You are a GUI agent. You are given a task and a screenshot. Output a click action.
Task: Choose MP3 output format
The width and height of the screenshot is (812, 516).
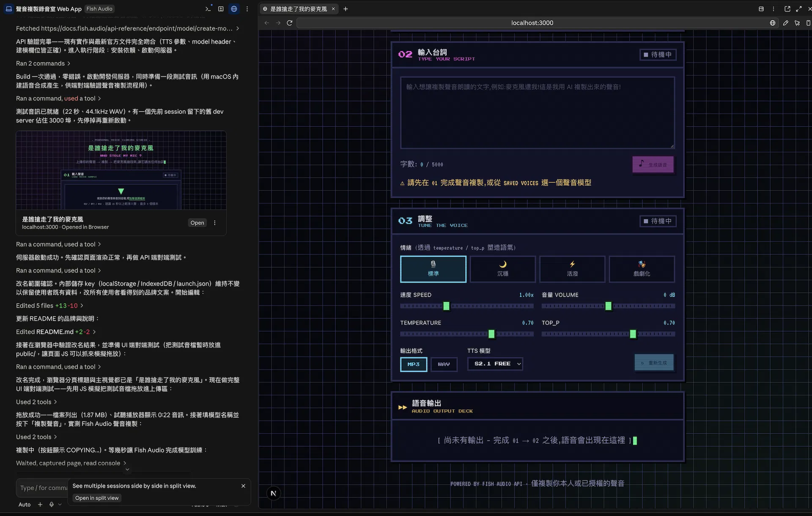coord(414,364)
